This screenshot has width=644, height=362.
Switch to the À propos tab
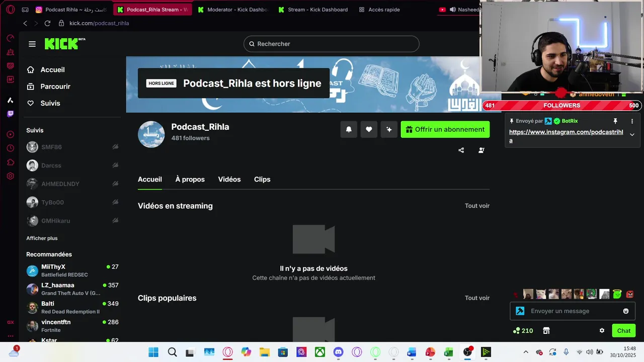[x=190, y=179]
